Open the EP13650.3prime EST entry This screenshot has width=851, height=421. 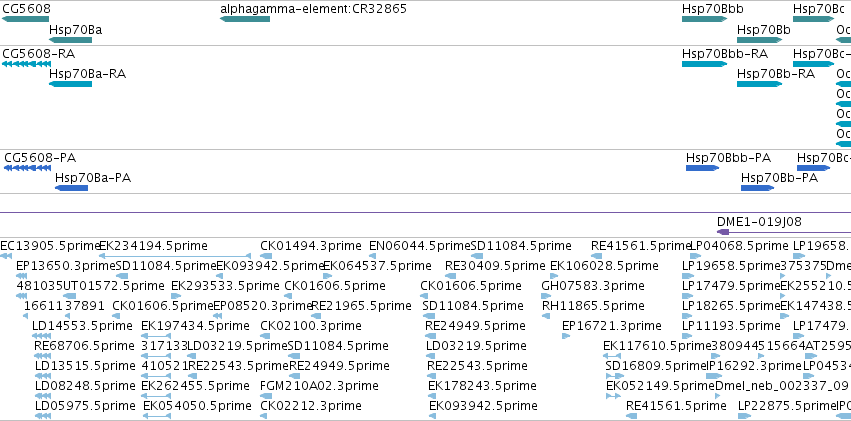[x=66, y=266]
